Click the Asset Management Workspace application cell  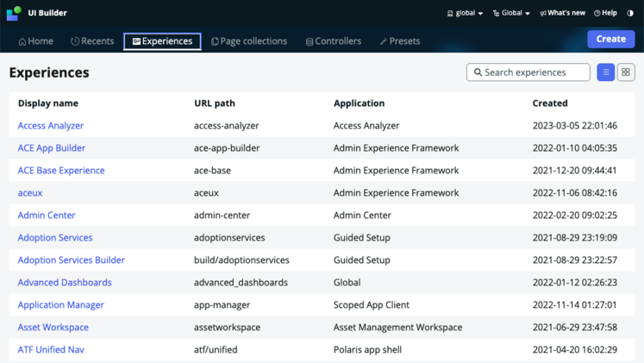coord(397,328)
